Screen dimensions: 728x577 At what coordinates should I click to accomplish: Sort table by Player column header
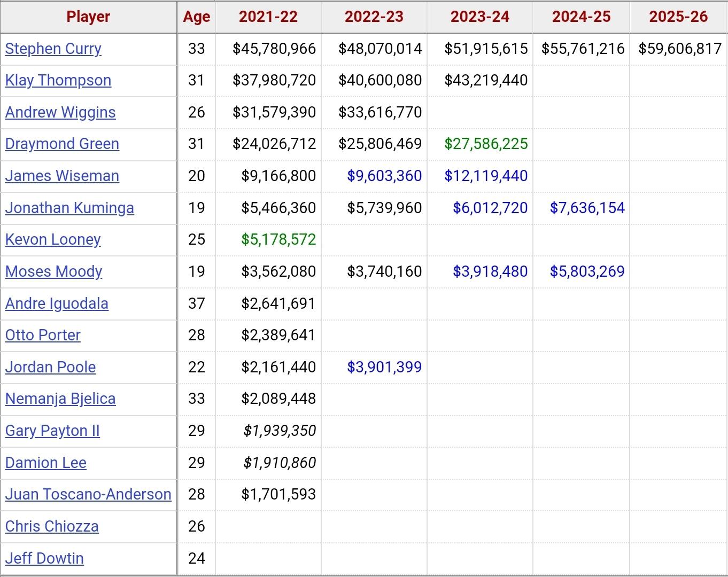coord(88,17)
